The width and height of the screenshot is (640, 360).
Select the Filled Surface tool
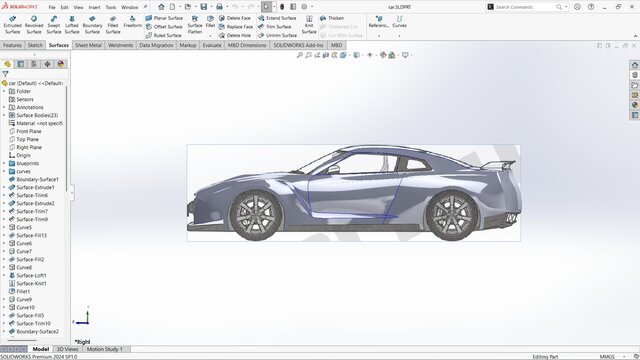pos(113,25)
